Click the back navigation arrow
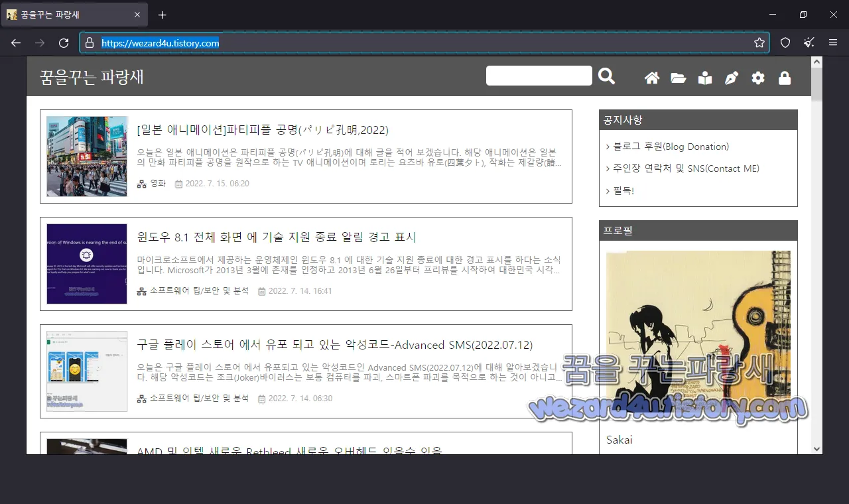Viewport: 849px width, 504px height. [15, 42]
